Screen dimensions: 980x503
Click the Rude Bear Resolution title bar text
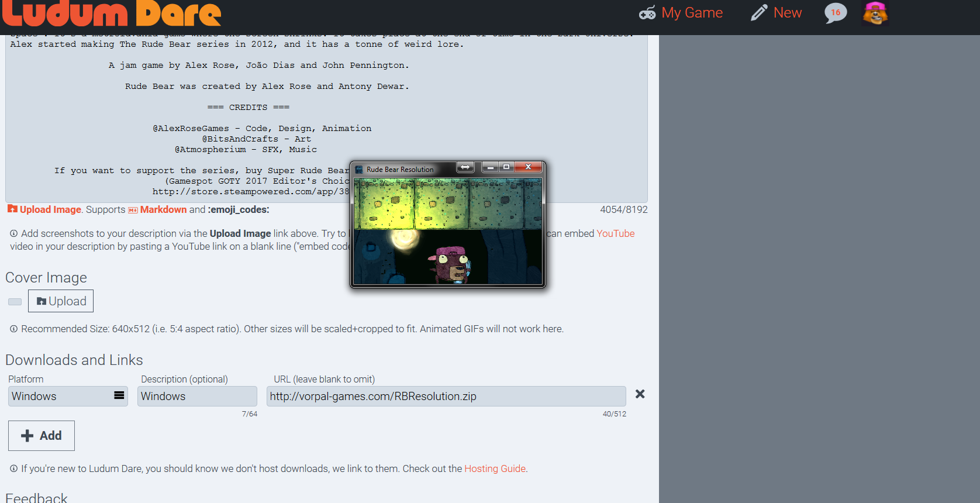coord(400,170)
